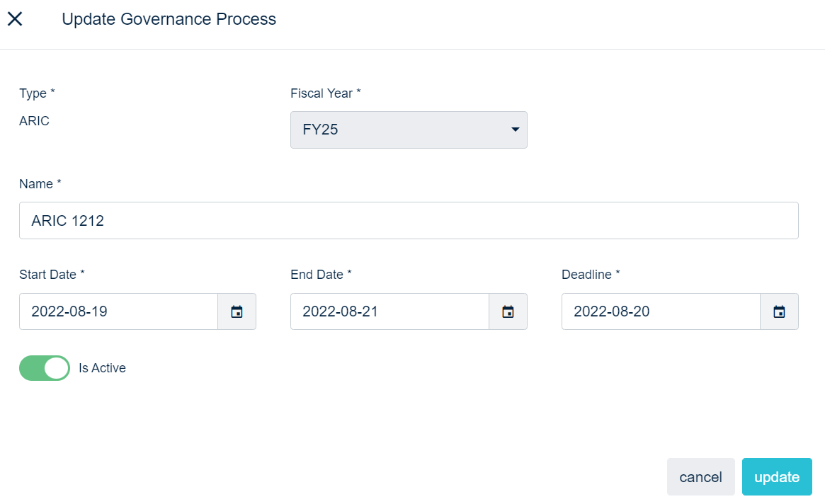This screenshot has width=825, height=504.
Task: Open the End Date calendar picker icon
Action: (x=508, y=311)
